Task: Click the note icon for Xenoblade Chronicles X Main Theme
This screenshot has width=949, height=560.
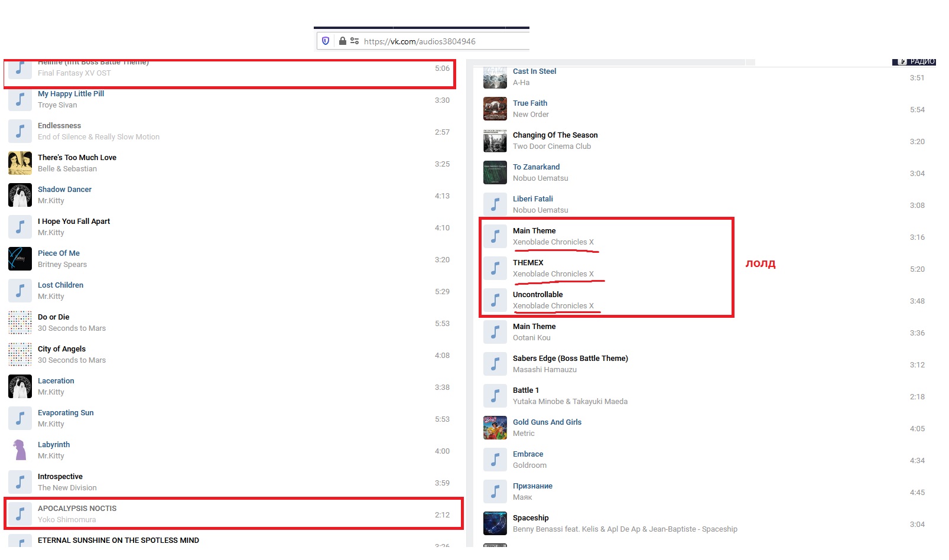Action: 495,237
